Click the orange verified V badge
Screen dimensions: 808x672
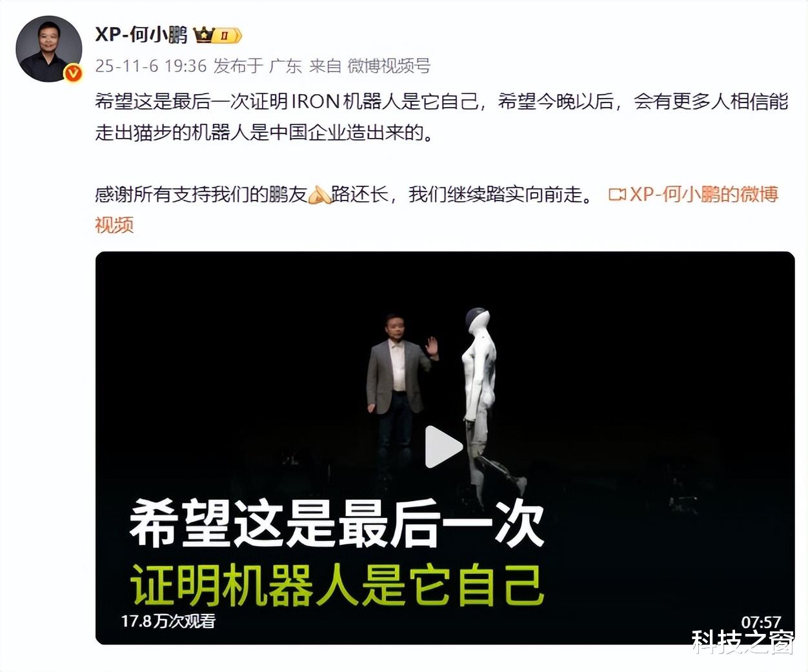click(x=73, y=74)
